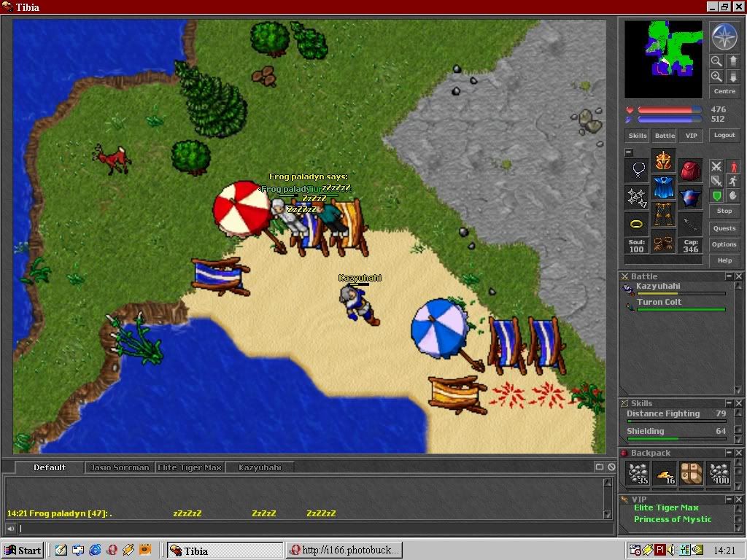Select the parcel item in backpack
This screenshot has width=747, height=560.
pyautogui.click(x=692, y=474)
